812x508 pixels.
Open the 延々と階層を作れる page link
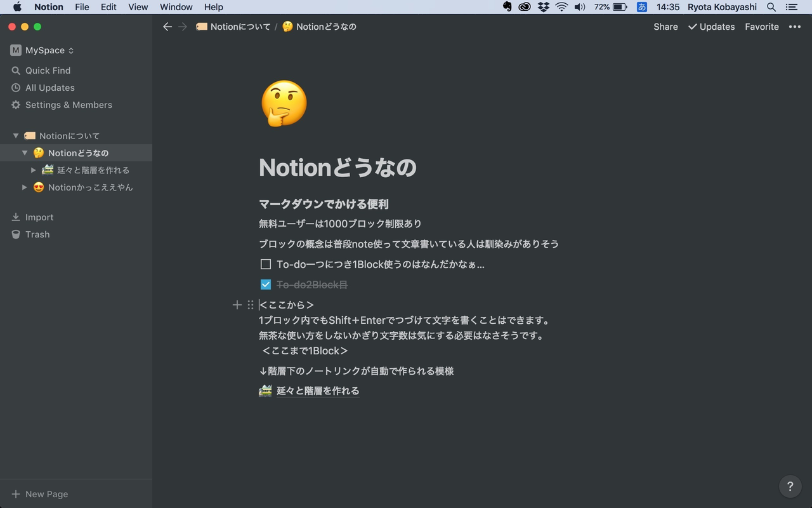(x=318, y=391)
